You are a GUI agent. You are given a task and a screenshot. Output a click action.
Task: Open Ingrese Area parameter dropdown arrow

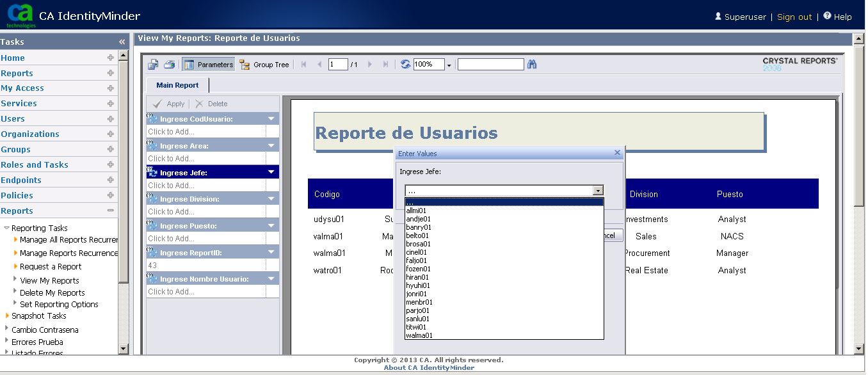point(271,146)
